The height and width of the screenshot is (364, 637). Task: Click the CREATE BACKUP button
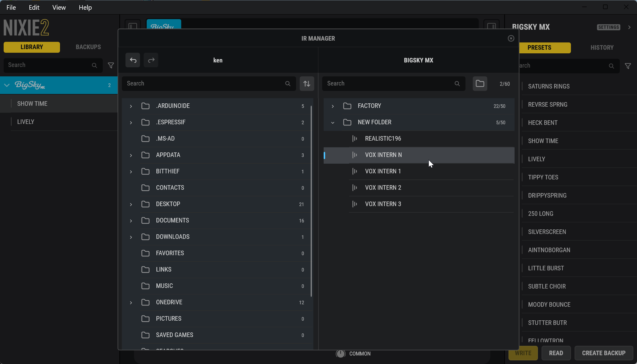point(604,353)
